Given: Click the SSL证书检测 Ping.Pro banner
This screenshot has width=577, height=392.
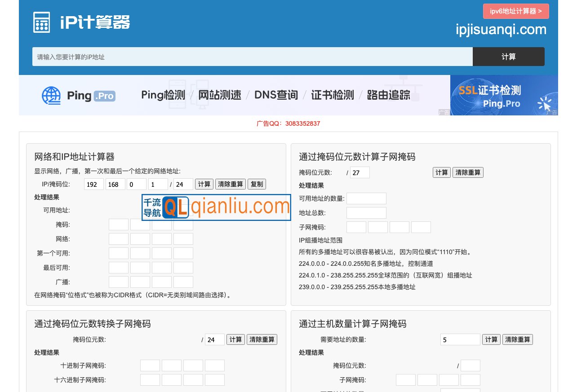Looking at the screenshot, I should [x=503, y=95].
